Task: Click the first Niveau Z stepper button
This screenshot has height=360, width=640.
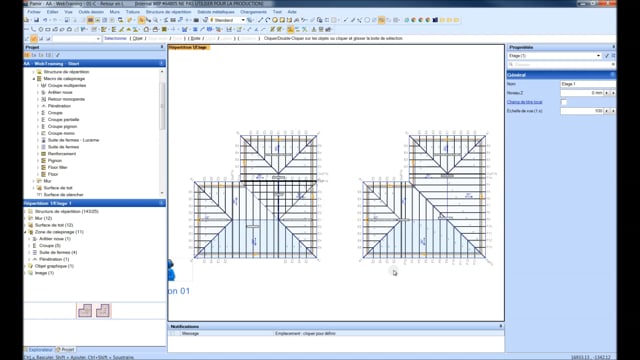Action: 607,93
